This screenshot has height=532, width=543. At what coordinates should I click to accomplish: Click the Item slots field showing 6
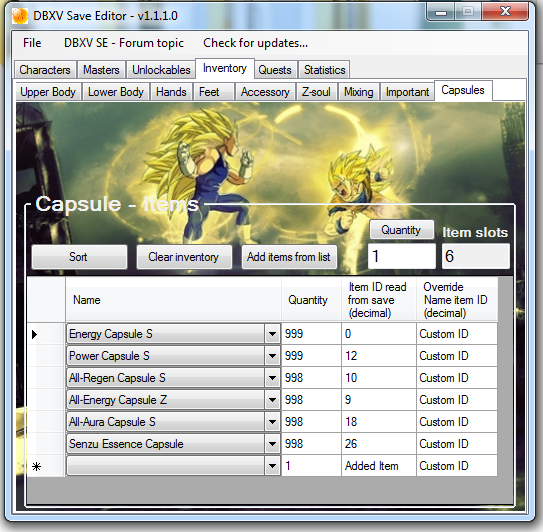click(x=475, y=256)
